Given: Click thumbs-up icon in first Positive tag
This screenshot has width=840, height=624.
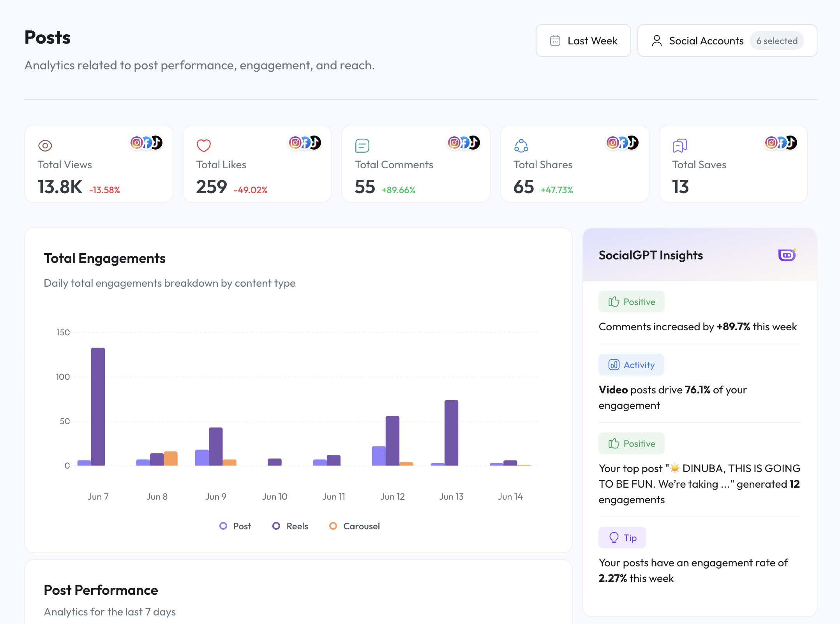Looking at the screenshot, I should click(x=614, y=301).
